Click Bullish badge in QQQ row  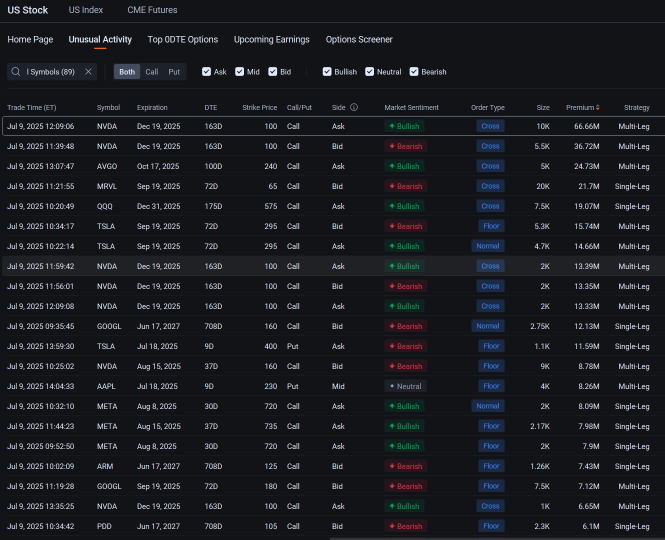click(404, 206)
